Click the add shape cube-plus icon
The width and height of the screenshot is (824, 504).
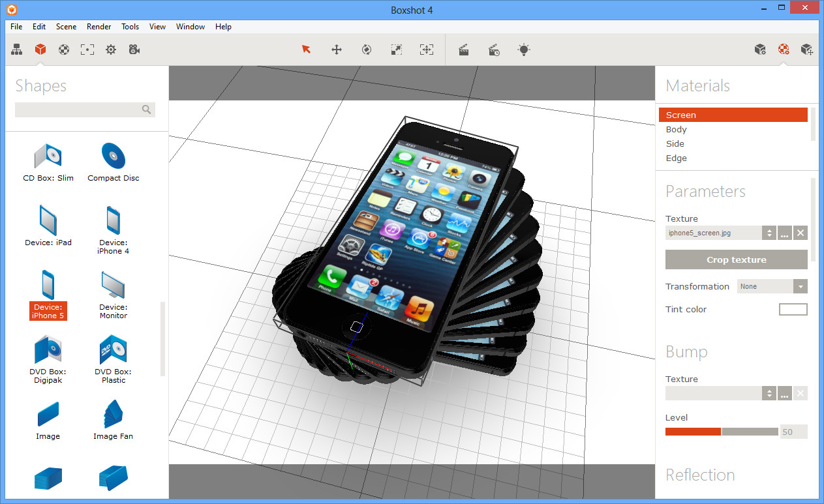[x=807, y=50]
